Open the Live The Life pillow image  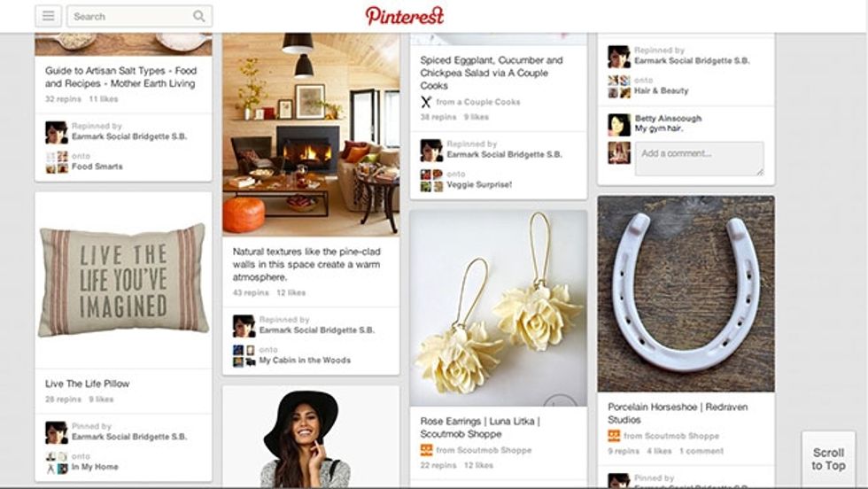point(123,281)
